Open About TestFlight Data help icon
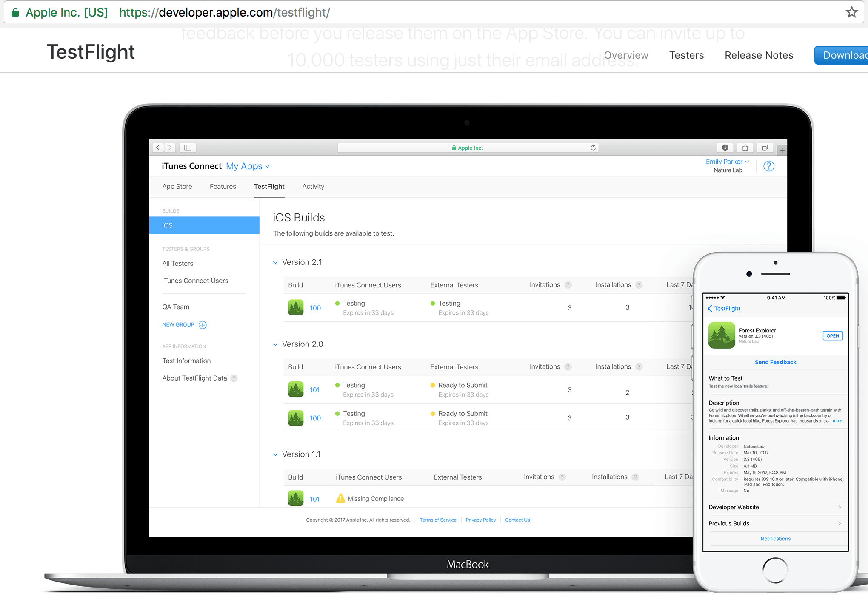 tap(234, 378)
